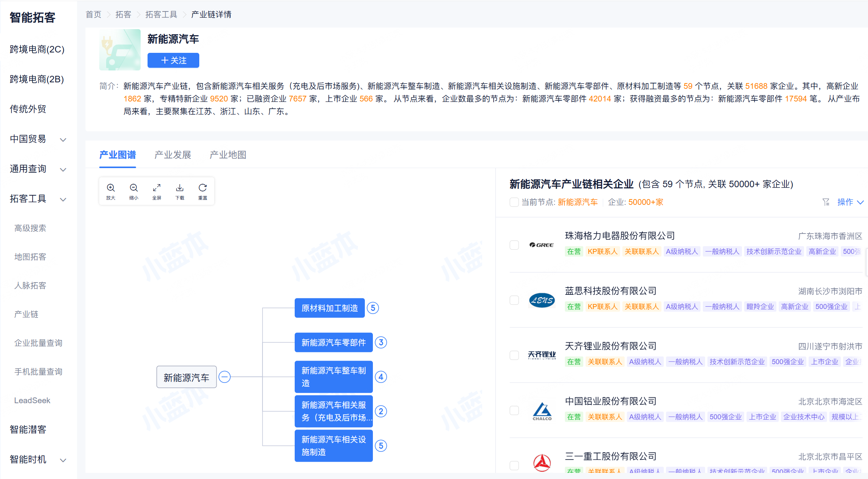The image size is (868, 479).
Task: Click the 关注 follow button
Action: 173,60
